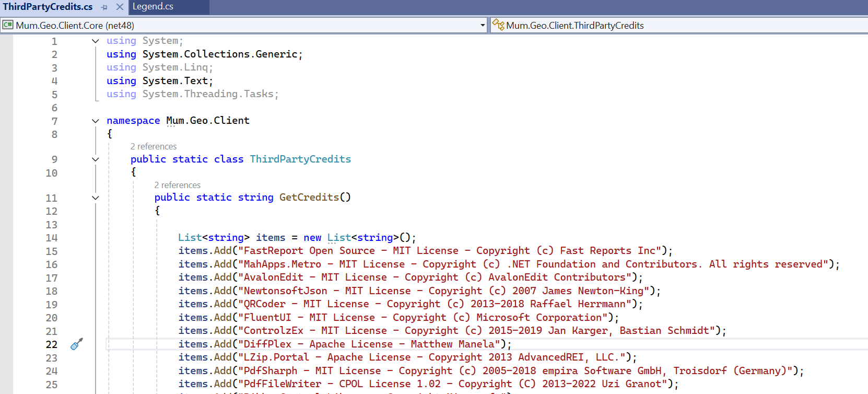868x394 pixels.
Task: Click the class icon beside Mum.Geo.Client.ThirdPartyCredits
Action: click(498, 25)
